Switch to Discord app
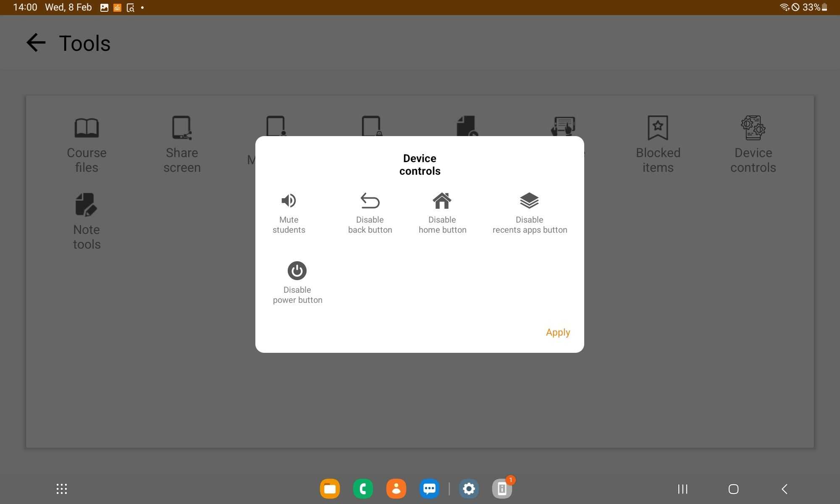The image size is (840, 504). 429,488
